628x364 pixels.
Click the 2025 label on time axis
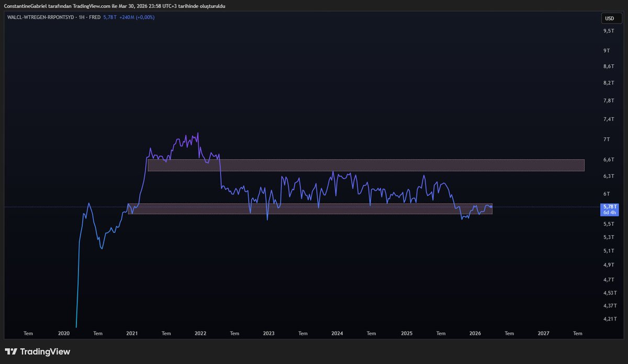click(407, 333)
